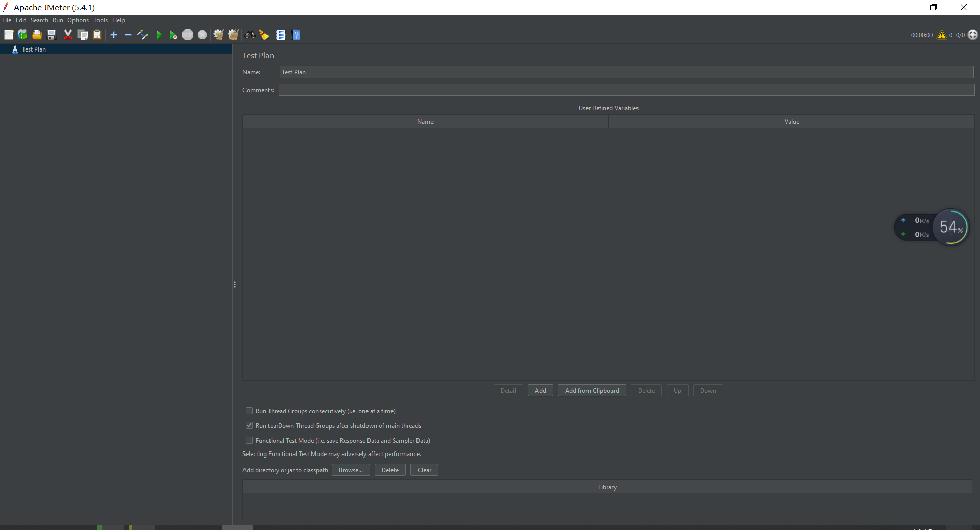Image resolution: width=980 pixels, height=530 pixels.
Task: Save the test plan with the disk icon
Action: pos(51,35)
